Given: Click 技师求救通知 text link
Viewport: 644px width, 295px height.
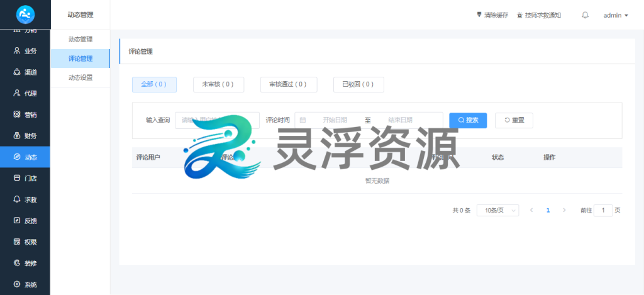Looking at the screenshot, I should tap(543, 15).
